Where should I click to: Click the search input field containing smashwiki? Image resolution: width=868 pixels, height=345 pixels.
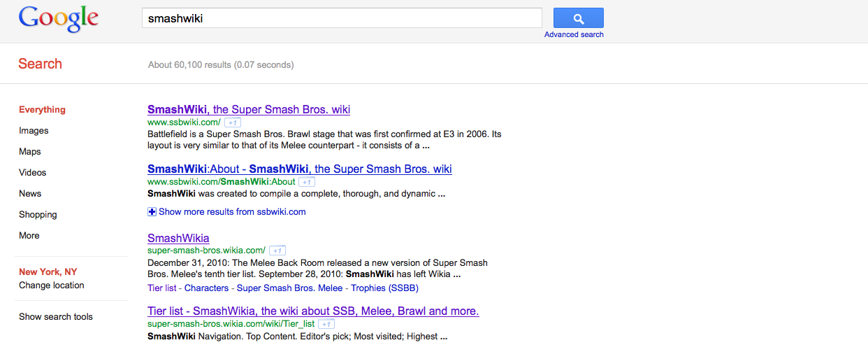(342, 18)
